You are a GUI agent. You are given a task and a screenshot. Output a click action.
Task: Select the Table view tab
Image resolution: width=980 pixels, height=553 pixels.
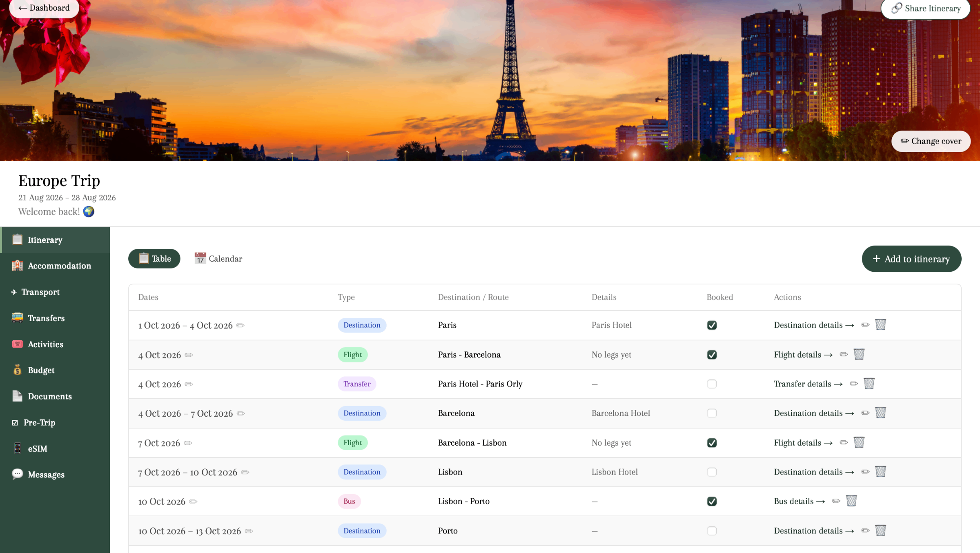click(154, 259)
